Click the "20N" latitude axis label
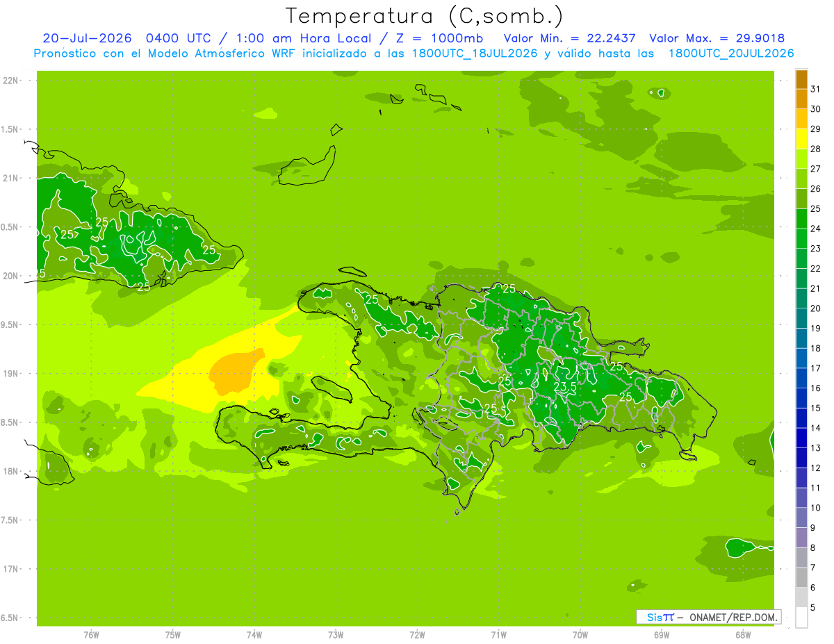The height and width of the screenshot is (644, 834). (x=11, y=276)
